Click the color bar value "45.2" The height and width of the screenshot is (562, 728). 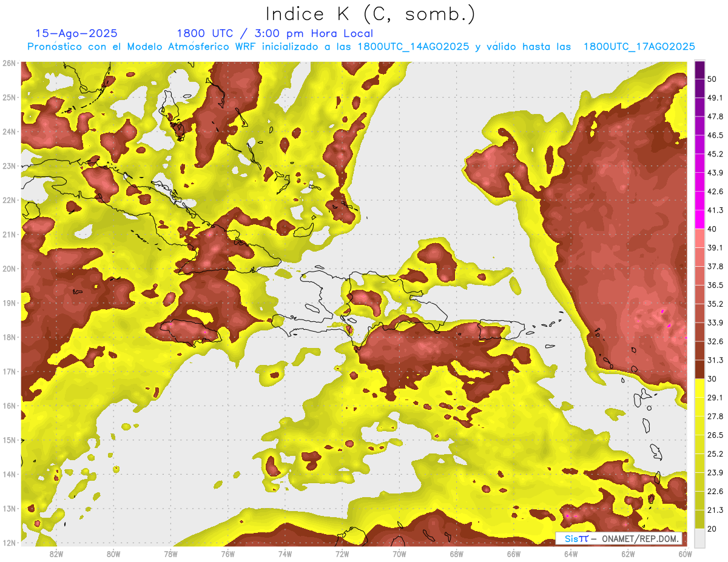(715, 154)
